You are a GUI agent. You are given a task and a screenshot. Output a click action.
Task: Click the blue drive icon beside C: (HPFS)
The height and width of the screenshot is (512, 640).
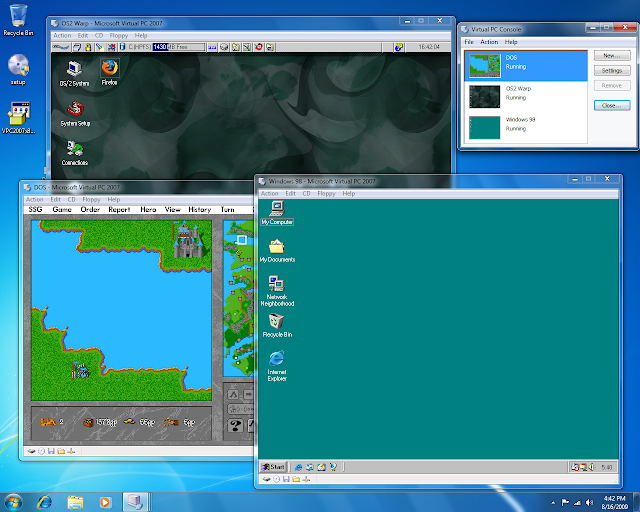[122, 47]
